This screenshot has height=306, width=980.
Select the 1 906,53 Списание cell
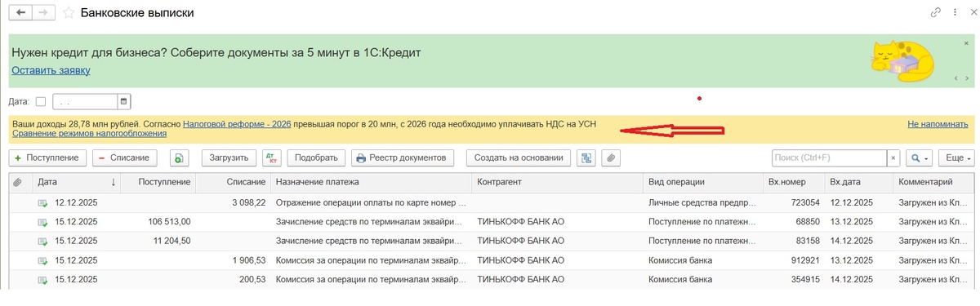point(233,260)
